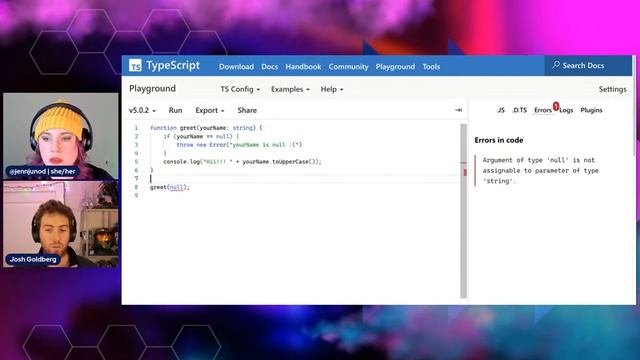
Task: Open the Playground nav link
Action: click(395, 67)
